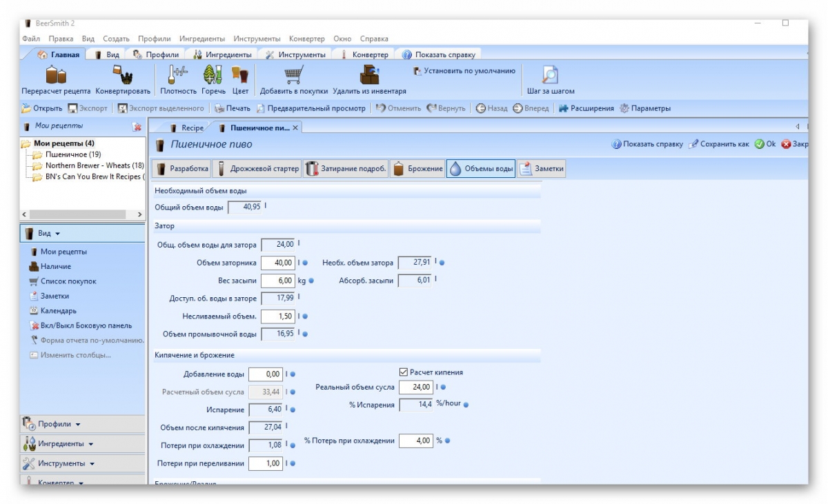Click into the Несливаемый объем field
Screen dimensions: 828x504
[278, 316]
